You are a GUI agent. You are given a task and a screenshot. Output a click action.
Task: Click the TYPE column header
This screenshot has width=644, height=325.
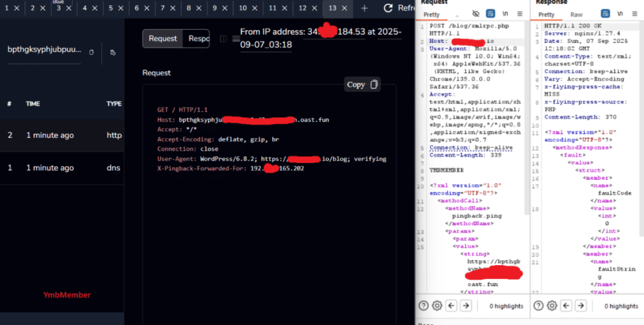114,104
